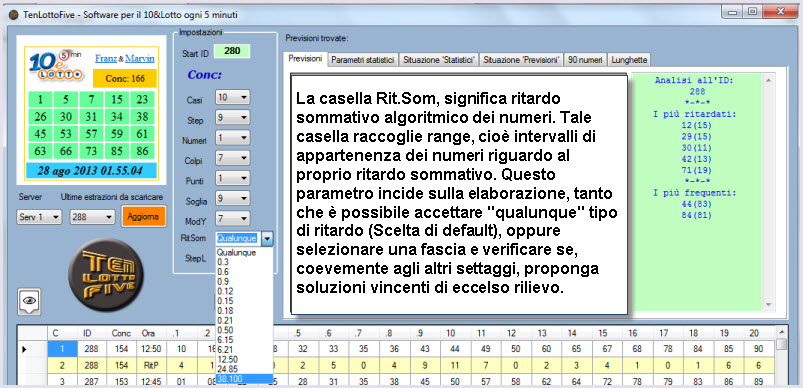This screenshot has width=803, height=388.
Task: Click the RitP cell in row 2
Action: 152,365
